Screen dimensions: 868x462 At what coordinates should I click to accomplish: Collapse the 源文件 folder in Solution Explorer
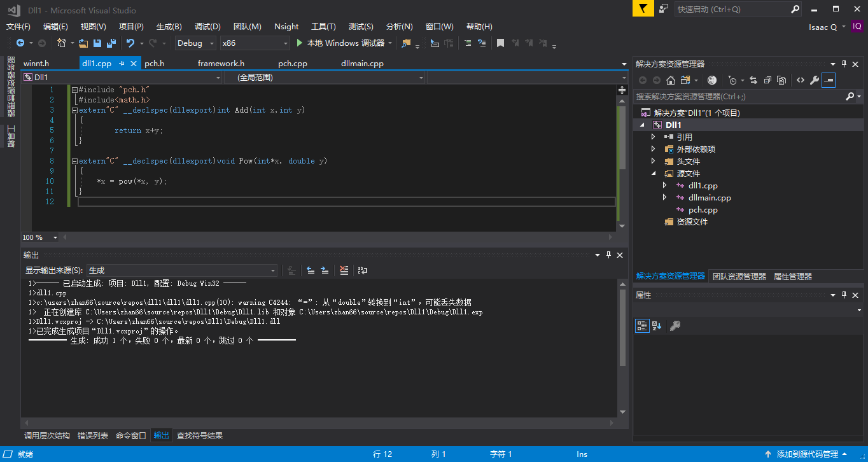653,172
